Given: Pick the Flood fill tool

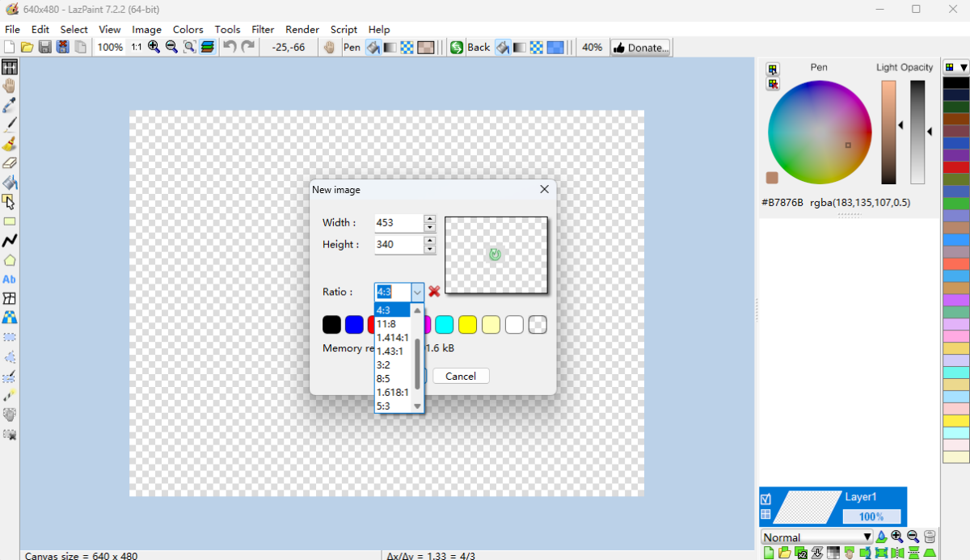Looking at the screenshot, I should 10,182.
